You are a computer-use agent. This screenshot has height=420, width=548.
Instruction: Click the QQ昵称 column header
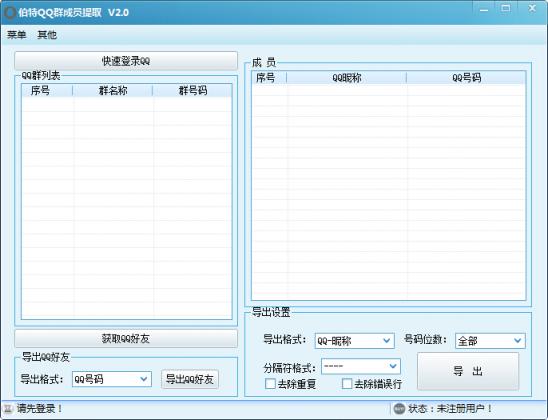[346, 78]
